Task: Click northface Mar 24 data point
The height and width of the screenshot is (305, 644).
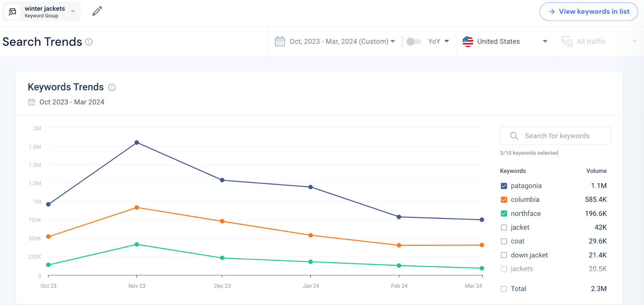Action: (x=482, y=268)
